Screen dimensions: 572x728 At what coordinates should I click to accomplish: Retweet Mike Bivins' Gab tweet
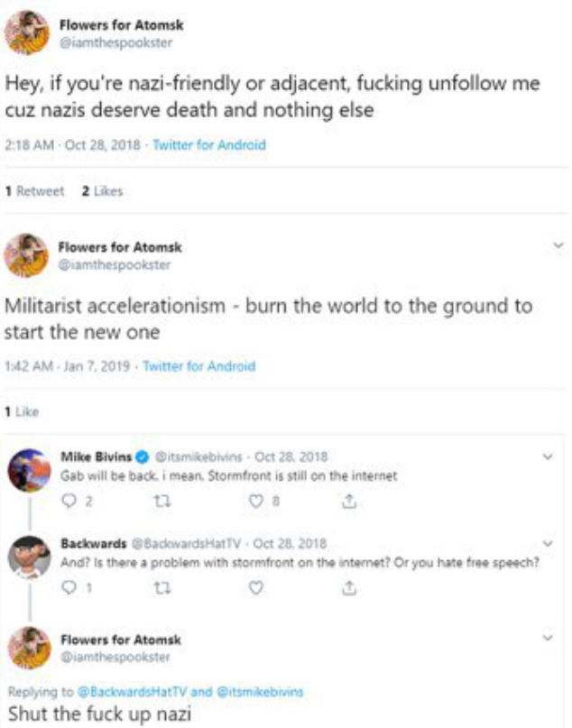(163, 503)
